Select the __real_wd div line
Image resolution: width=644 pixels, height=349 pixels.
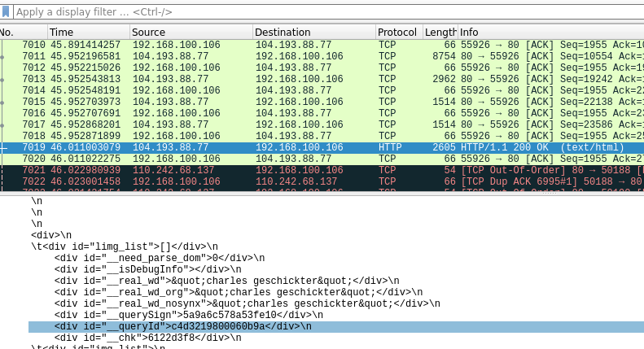[x=226, y=281]
